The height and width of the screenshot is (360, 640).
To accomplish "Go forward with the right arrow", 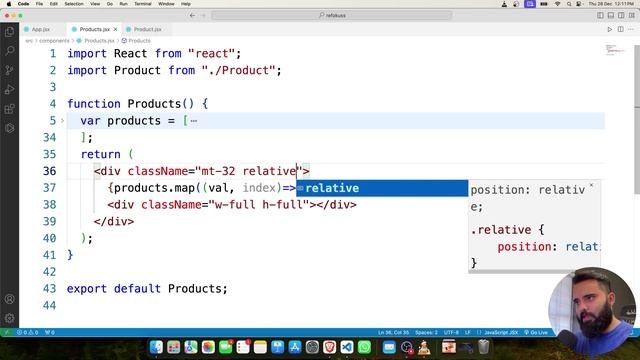I will [204, 16].
